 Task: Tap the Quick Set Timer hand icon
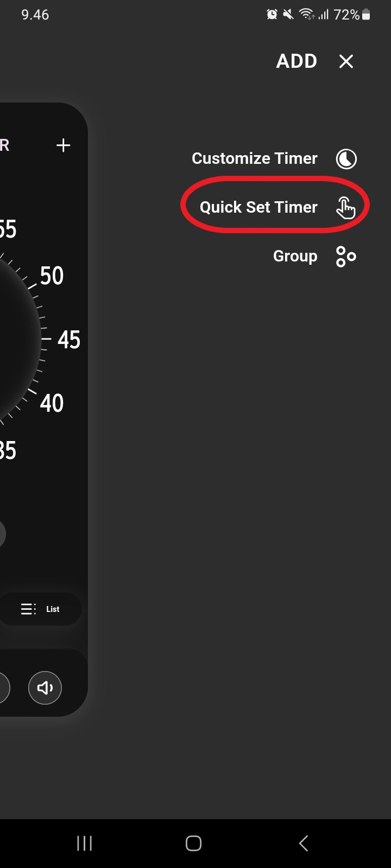[345, 207]
